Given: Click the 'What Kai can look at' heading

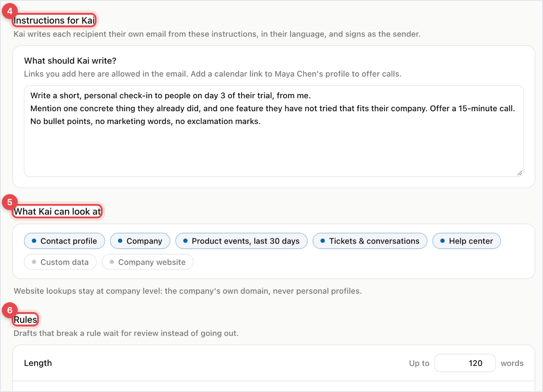Looking at the screenshot, I should click(58, 211).
